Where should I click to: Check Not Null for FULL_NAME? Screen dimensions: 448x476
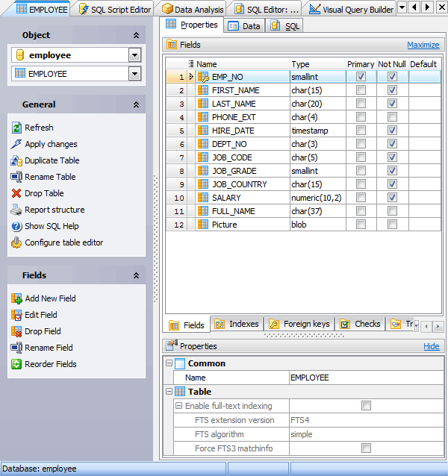pos(392,210)
